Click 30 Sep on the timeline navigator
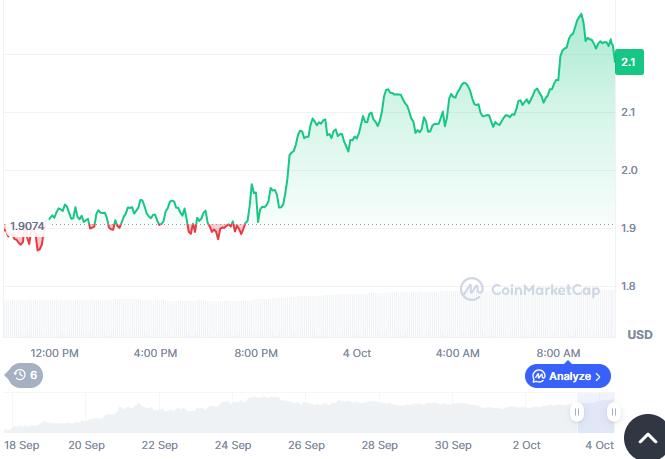Image resolution: width=665 pixels, height=459 pixels. point(453,445)
